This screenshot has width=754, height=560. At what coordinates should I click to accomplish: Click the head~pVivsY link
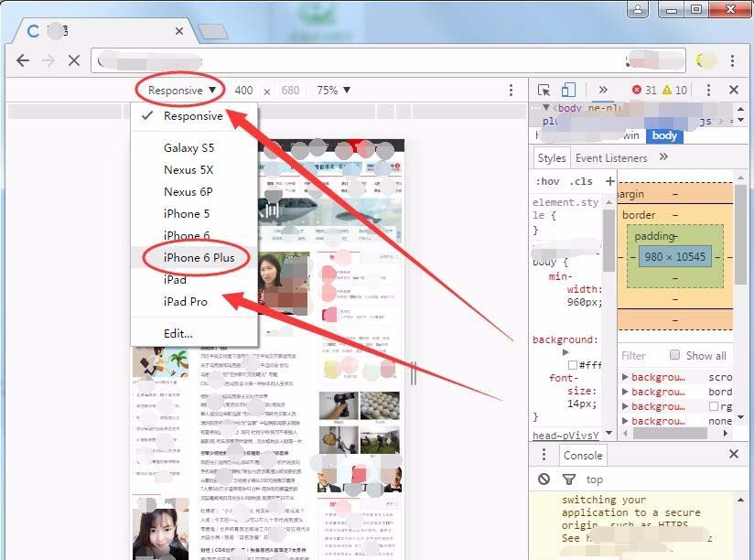pyautogui.click(x=565, y=436)
